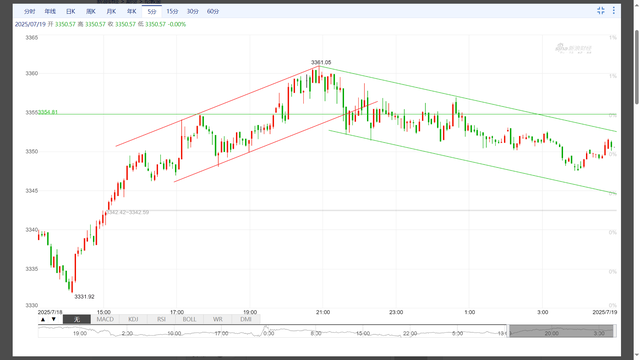Enable the RSI indicator
The width and height of the screenshot is (640, 360).
(161, 319)
